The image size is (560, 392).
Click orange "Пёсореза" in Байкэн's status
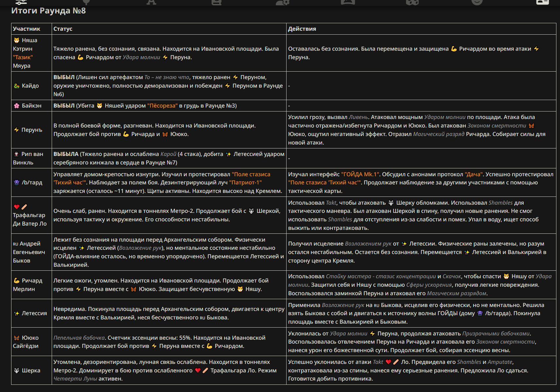tap(162, 106)
